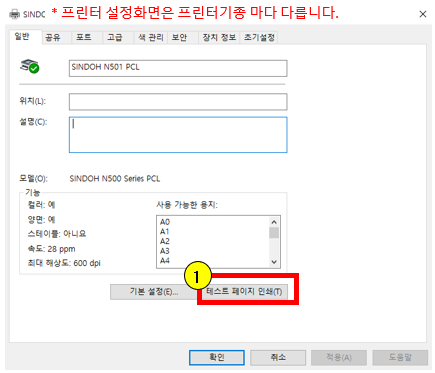Click 테스트 페이지 인쇄(T) button

pyautogui.click(x=244, y=292)
